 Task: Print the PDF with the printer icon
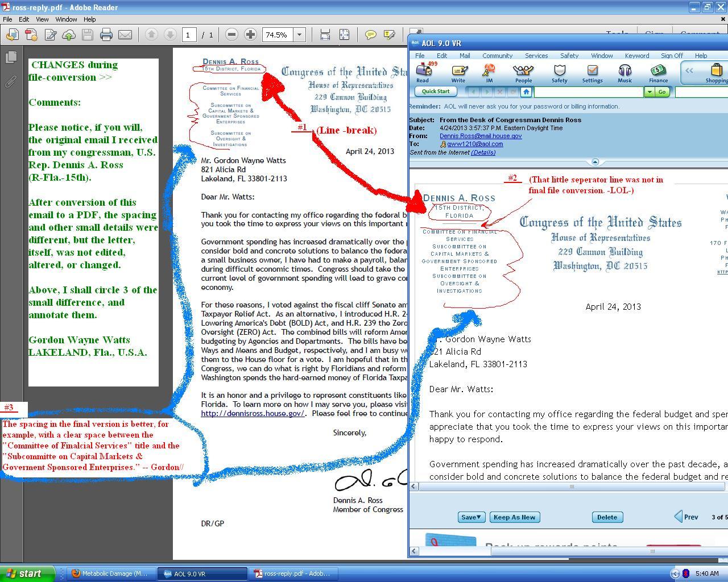tap(106, 35)
